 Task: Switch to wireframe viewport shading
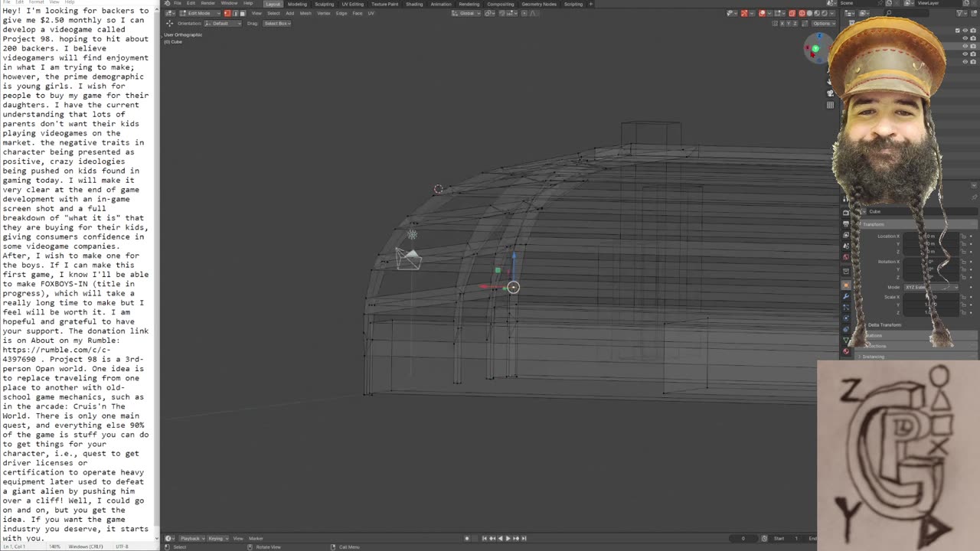802,13
